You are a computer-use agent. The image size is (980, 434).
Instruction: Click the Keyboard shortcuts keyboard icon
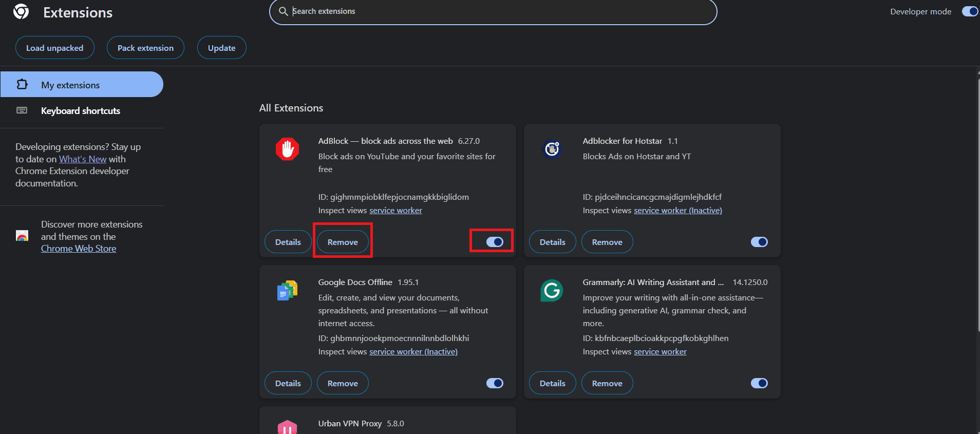tap(22, 110)
